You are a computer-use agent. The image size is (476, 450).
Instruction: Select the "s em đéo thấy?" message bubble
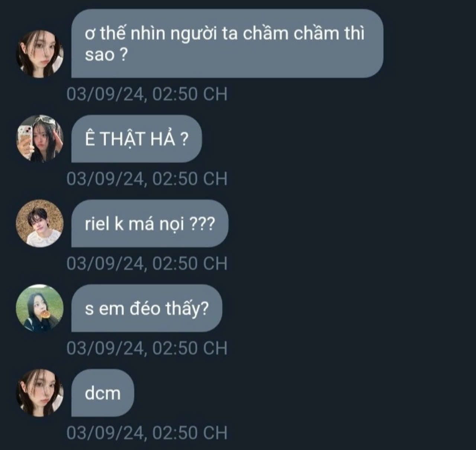pos(147,308)
